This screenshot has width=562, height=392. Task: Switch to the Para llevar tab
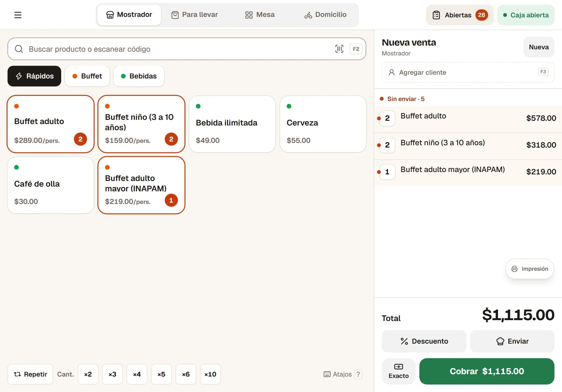pyautogui.click(x=195, y=15)
